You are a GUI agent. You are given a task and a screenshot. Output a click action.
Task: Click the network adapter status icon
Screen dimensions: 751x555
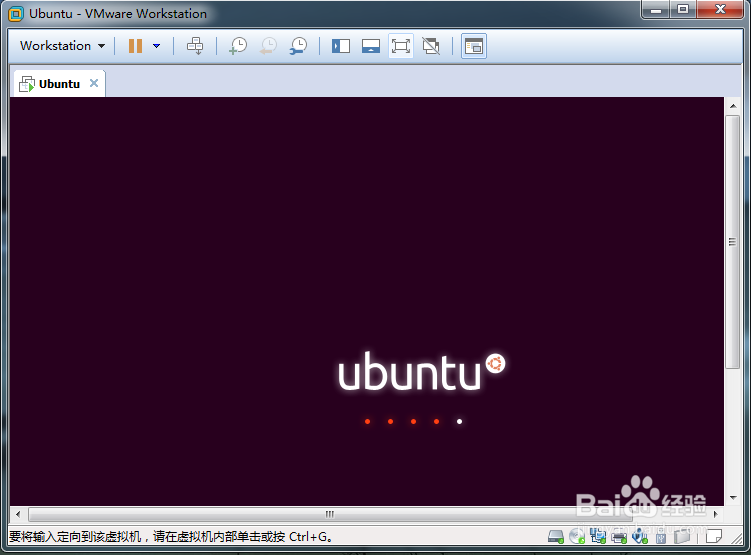pos(598,536)
